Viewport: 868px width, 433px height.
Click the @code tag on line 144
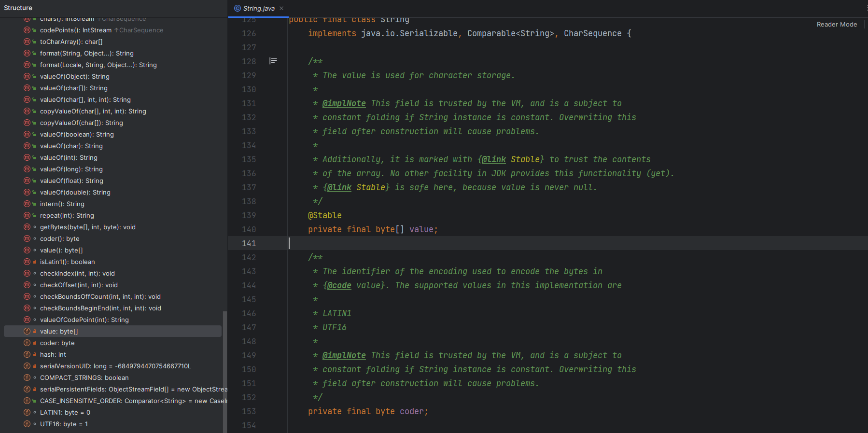(339, 285)
